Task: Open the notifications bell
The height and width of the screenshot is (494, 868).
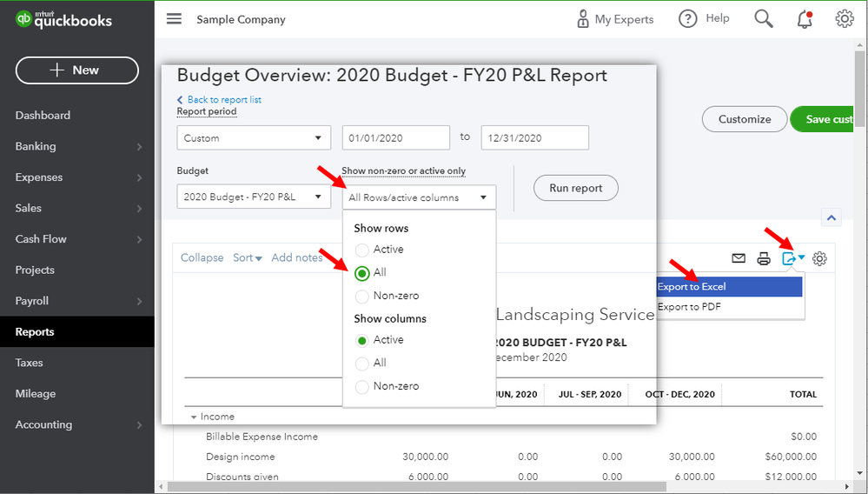Action: pos(805,19)
